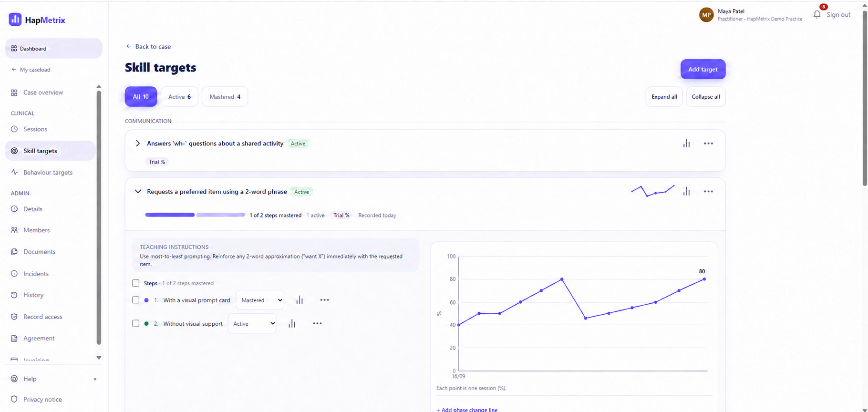
Task: Expand the 'wh-' questions target
Action: pos(138,144)
